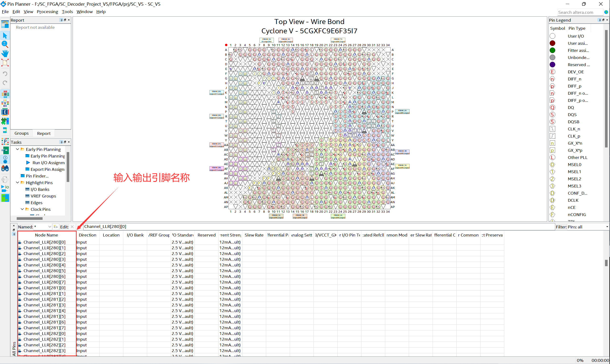Click the Search altera.com field

pyautogui.click(x=580, y=12)
